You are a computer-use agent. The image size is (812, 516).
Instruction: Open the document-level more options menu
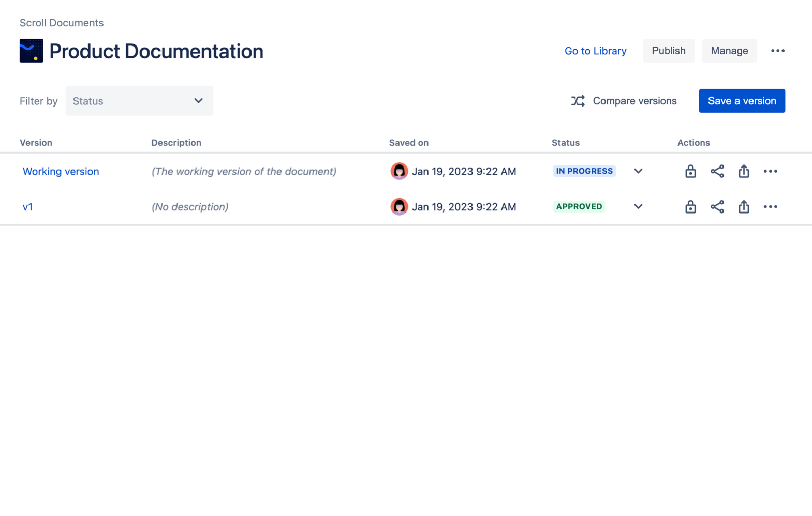tap(777, 51)
